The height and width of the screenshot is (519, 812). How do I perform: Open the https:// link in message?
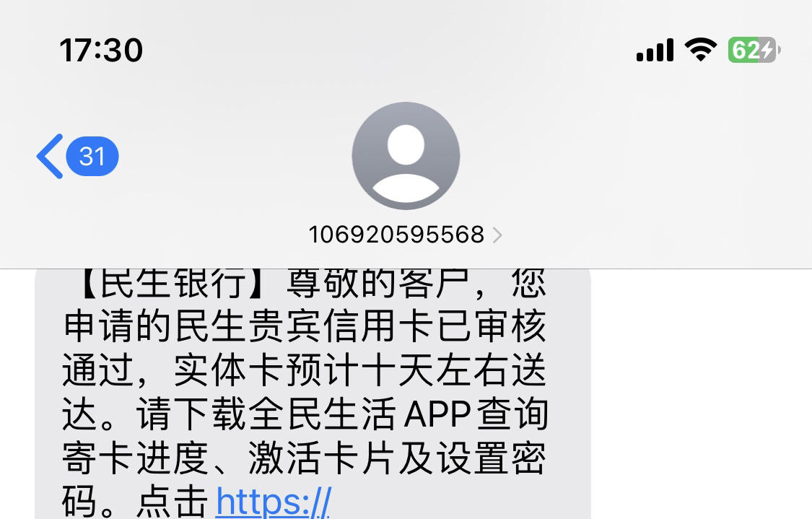pyautogui.click(x=273, y=502)
